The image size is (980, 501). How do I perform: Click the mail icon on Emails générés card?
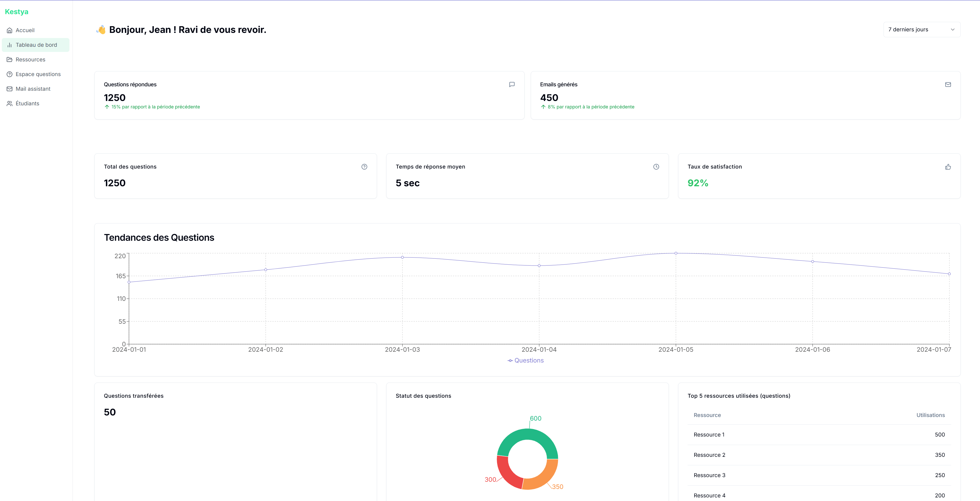point(948,84)
